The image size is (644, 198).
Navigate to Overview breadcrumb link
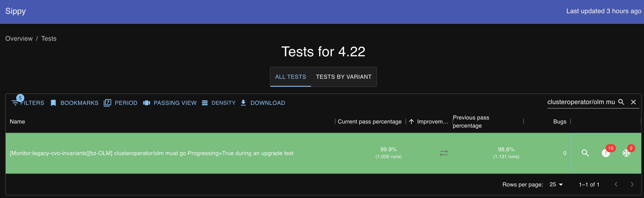tap(19, 38)
